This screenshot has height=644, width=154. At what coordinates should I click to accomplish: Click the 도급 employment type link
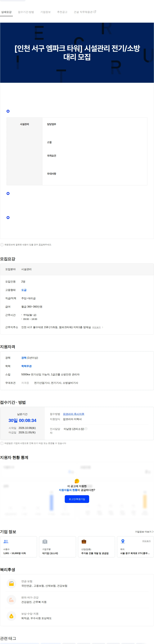pos(24,290)
